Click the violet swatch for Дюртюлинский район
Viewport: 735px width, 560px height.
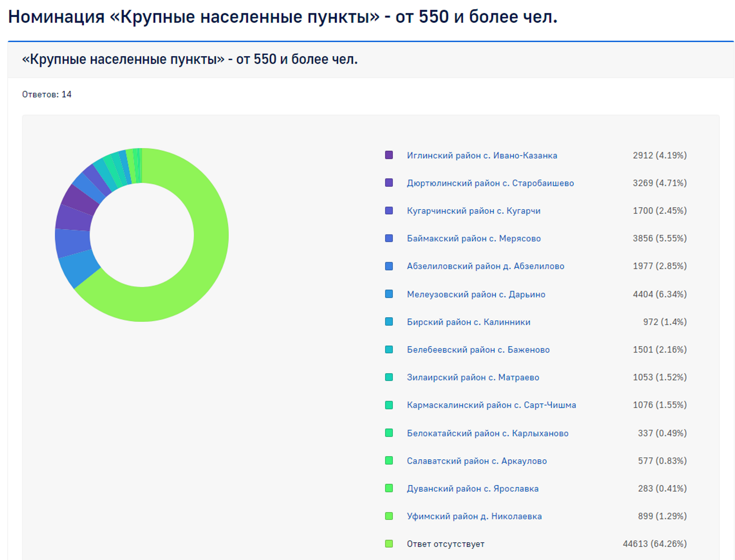click(x=389, y=183)
